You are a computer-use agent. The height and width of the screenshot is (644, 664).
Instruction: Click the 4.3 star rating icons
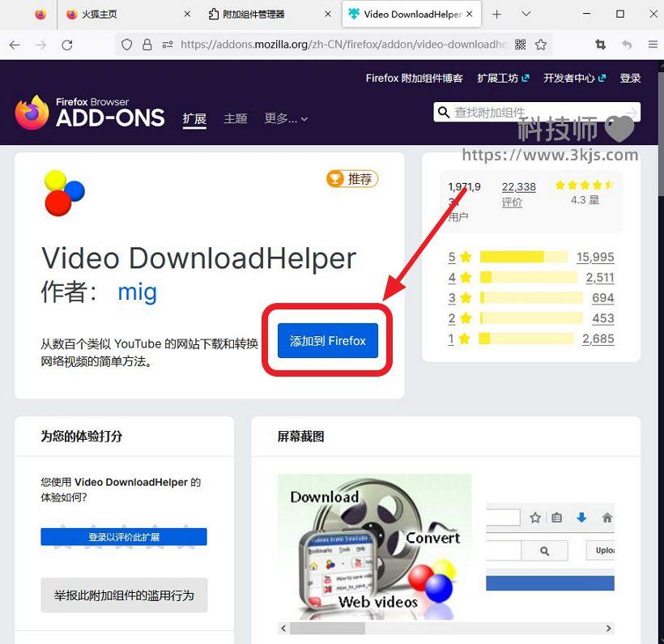click(585, 186)
